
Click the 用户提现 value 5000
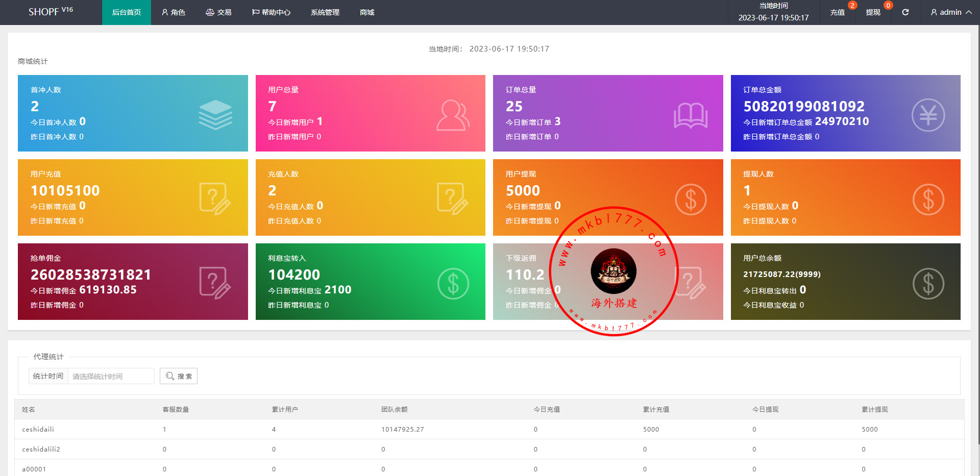tap(523, 190)
